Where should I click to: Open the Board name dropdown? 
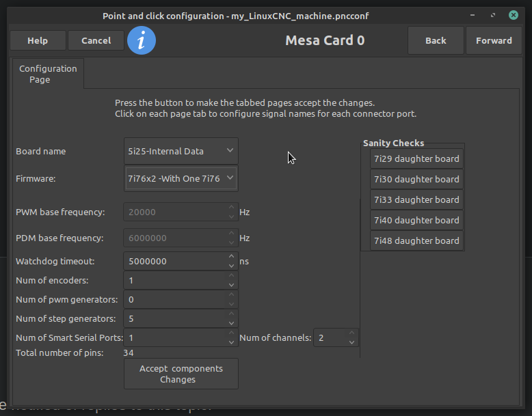coord(181,151)
